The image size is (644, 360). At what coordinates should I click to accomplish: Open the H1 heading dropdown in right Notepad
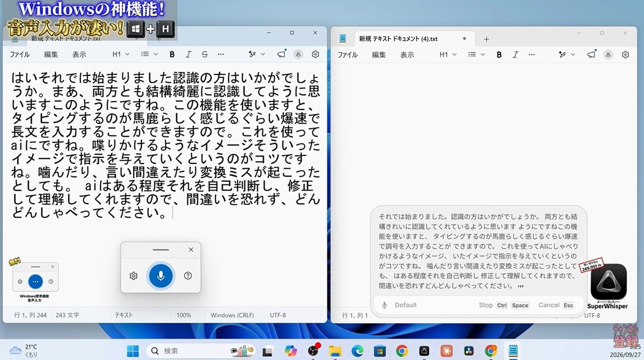point(448,54)
